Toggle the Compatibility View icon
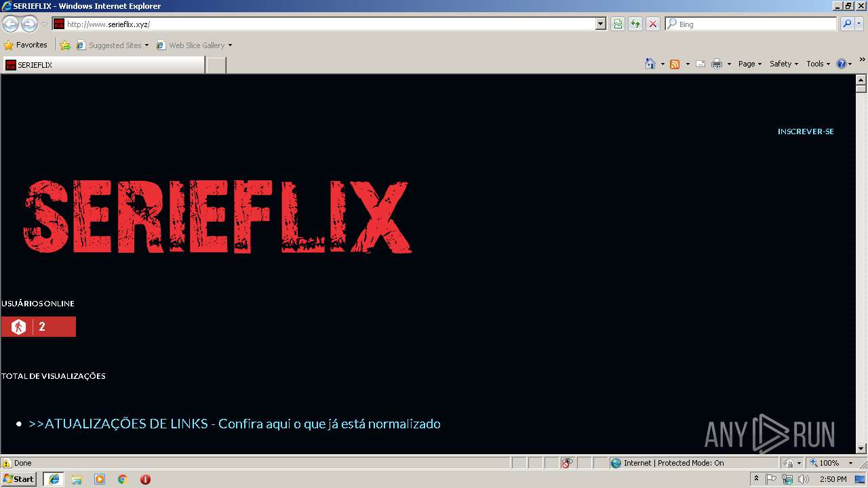The image size is (868, 488). tap(618, 24)
